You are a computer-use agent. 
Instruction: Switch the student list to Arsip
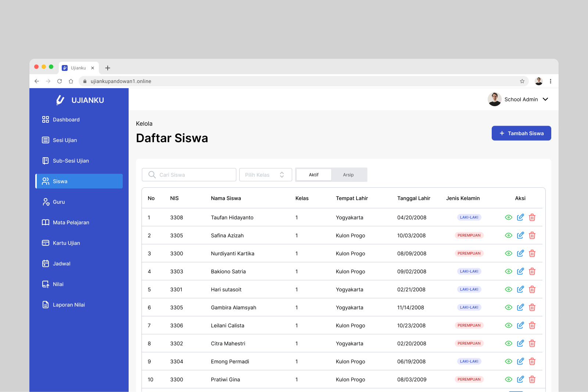pos(348,175)
